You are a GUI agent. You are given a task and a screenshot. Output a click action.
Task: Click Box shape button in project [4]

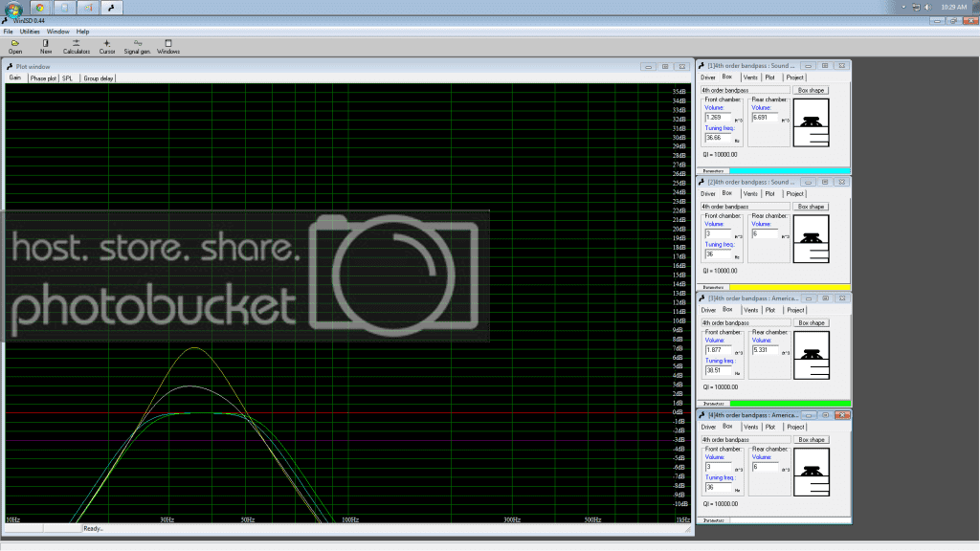[812, 440]
